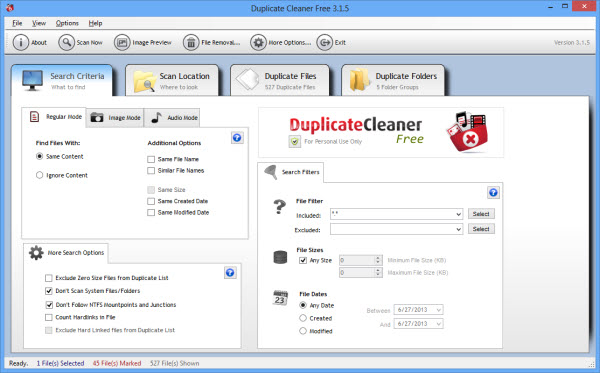600x373 pixels.
Task: Open the Options menu
Action: (67, 23)
